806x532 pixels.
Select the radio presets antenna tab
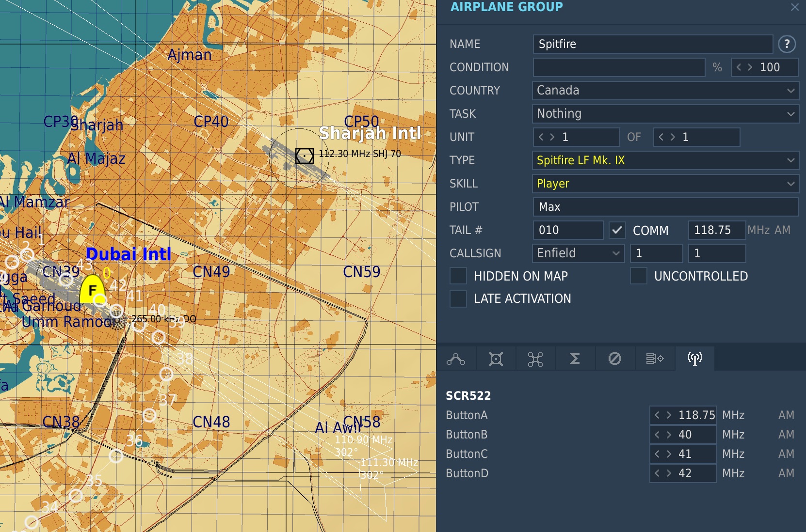point(695,359)
